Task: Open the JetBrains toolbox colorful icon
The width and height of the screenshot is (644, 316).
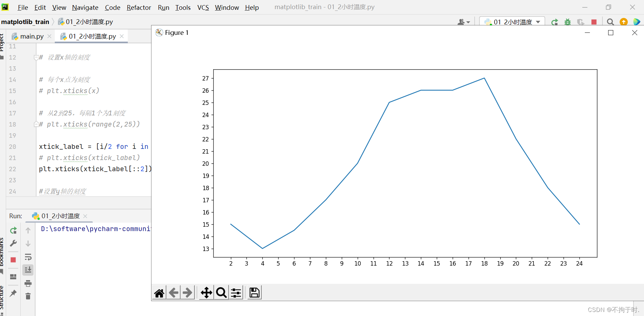Action: click(637, 22)
